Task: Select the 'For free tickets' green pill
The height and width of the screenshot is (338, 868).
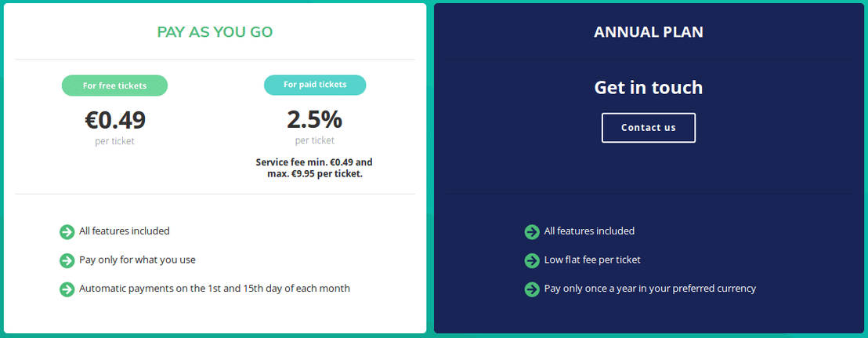Action: coord(114,85)
